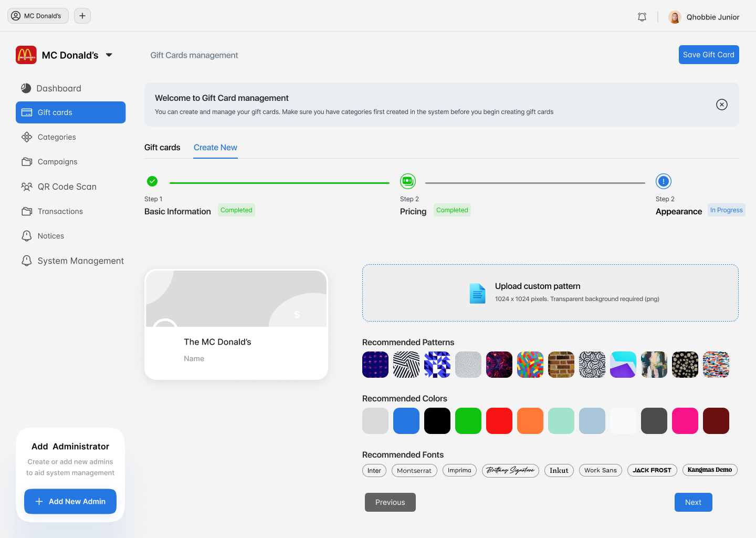
Task: Select the cyan and purple gradient pattern
Action: (623, 365)
